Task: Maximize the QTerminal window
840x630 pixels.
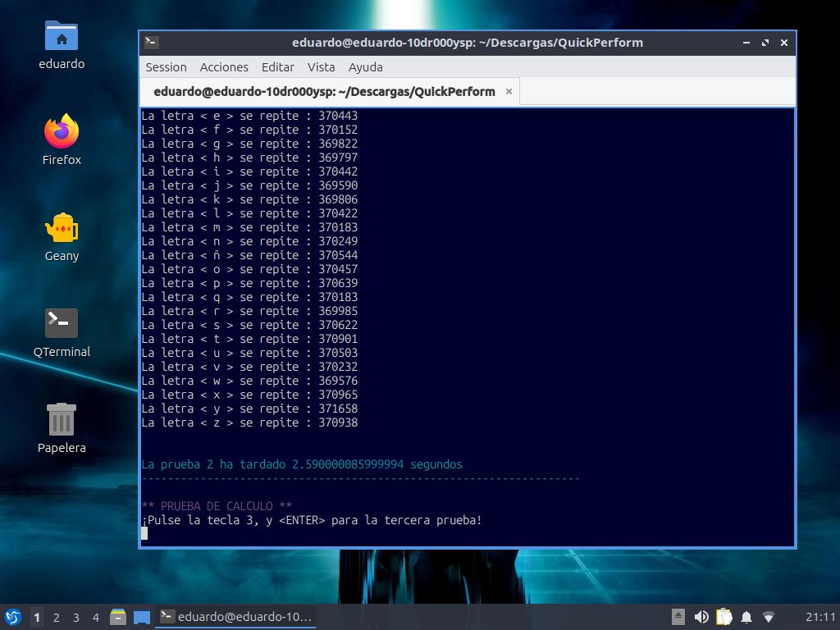Action: click(x=765, y=43)
